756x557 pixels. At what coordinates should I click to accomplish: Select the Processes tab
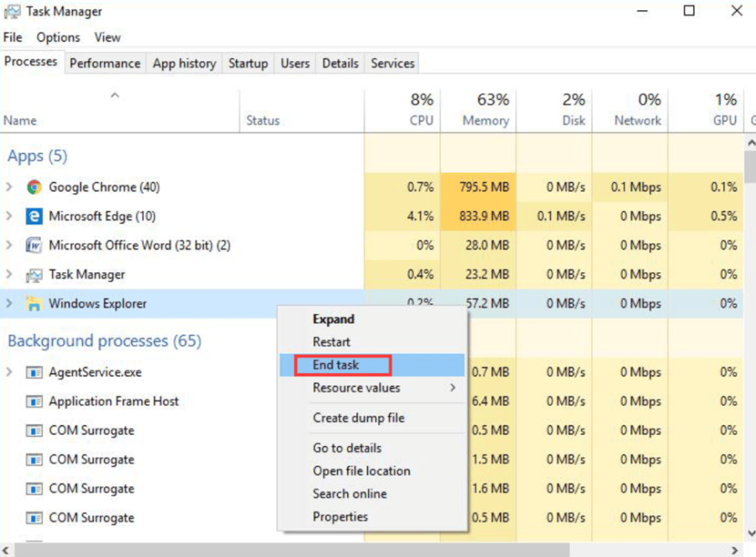click(x=31, y=61)
